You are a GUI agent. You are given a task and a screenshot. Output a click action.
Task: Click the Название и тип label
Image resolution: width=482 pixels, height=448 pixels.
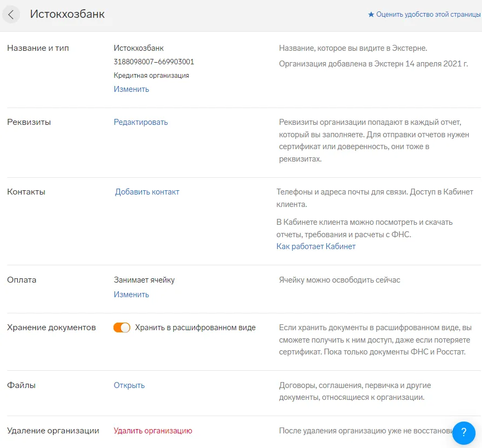(38, 48)
